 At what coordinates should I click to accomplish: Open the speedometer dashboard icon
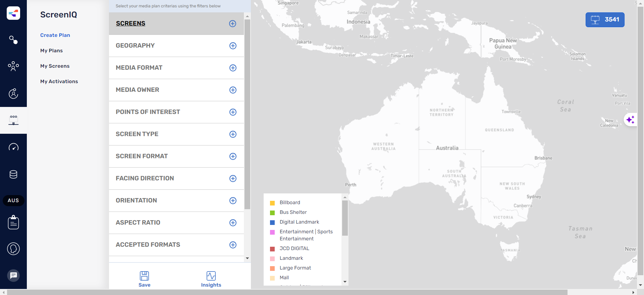click(13, 147)
